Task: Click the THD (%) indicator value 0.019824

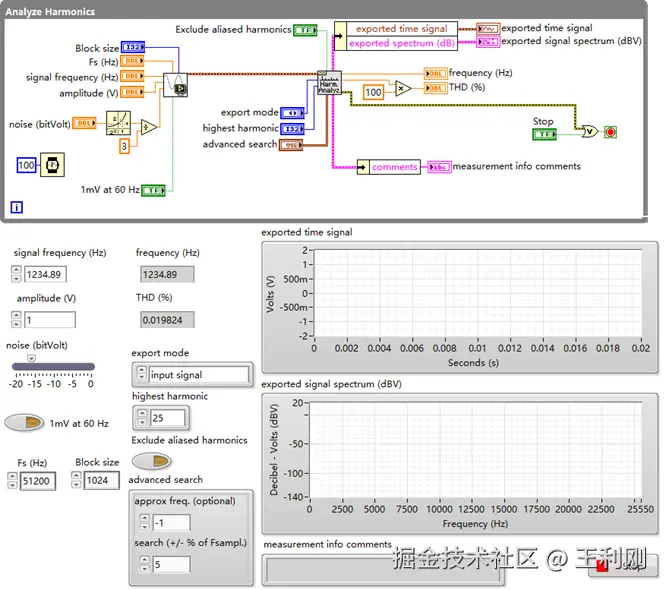Action: (167, 320)
